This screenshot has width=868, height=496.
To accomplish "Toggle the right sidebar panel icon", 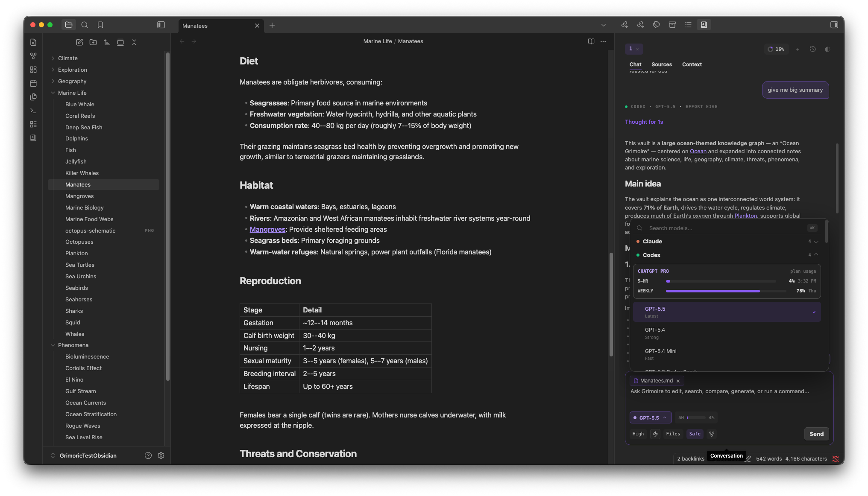I will [834, 25].
